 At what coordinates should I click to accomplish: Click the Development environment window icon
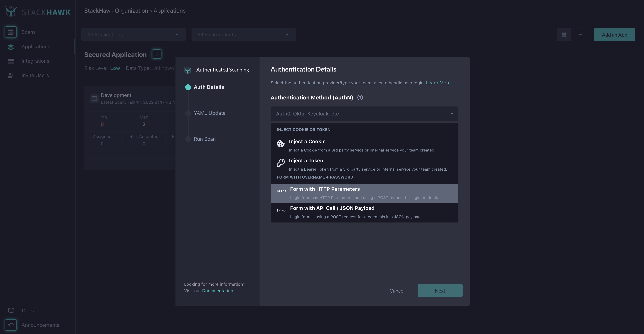point(94,99)
